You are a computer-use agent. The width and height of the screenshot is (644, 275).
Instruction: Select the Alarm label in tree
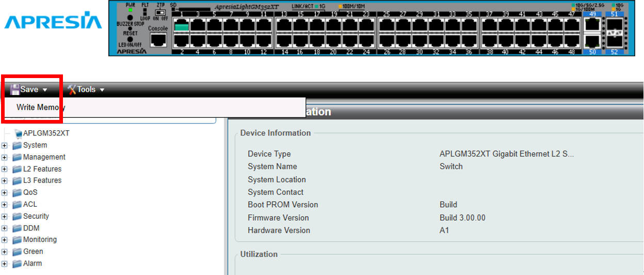(33, 263)
